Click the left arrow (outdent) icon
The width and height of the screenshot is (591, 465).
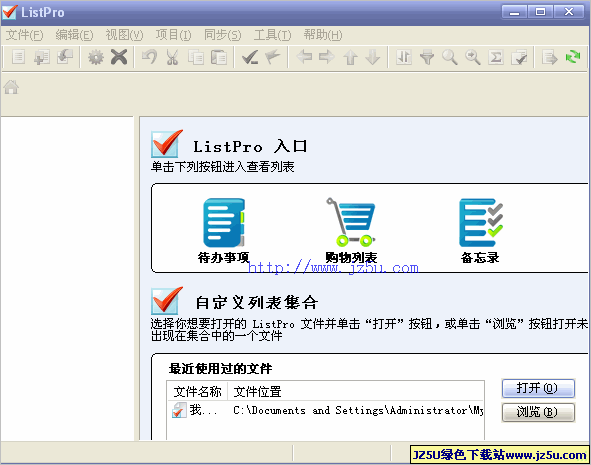coord(304,57)
